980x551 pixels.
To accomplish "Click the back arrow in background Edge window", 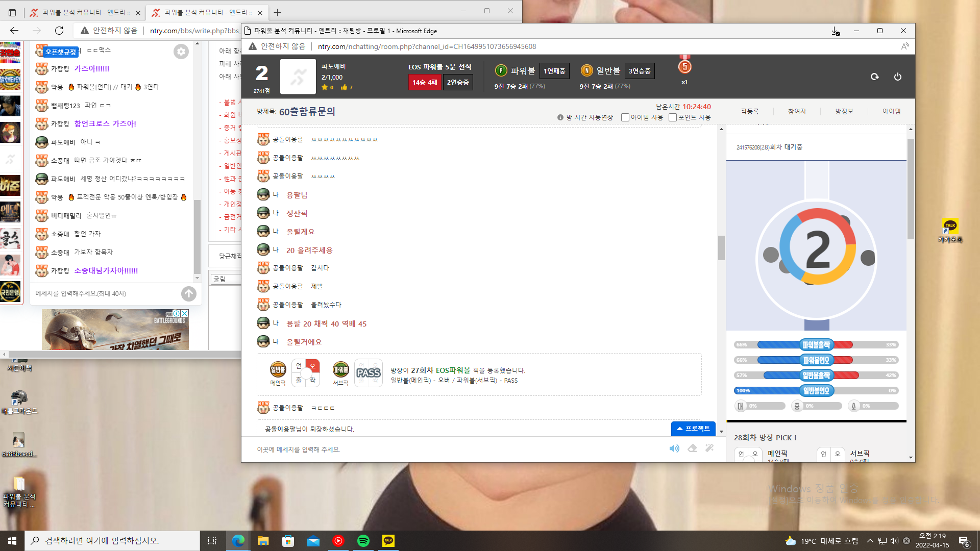I will click(14, 31).
